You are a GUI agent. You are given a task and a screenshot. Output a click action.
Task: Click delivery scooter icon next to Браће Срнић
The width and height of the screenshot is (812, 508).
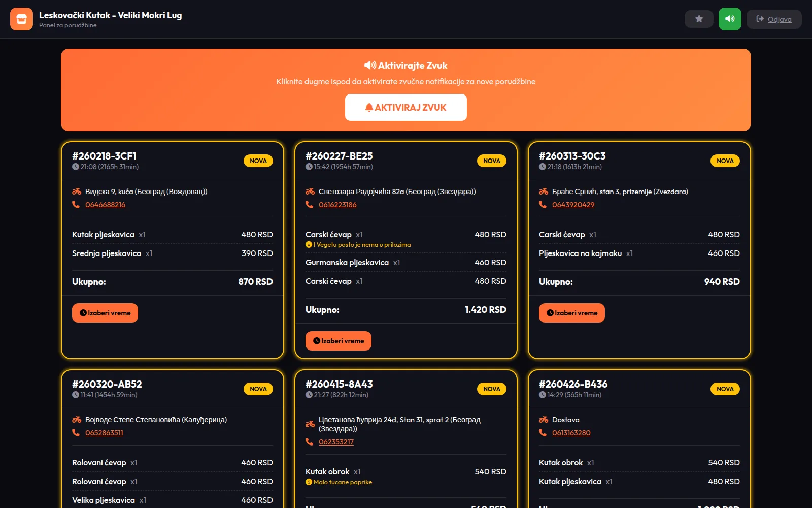coord(544,192)
